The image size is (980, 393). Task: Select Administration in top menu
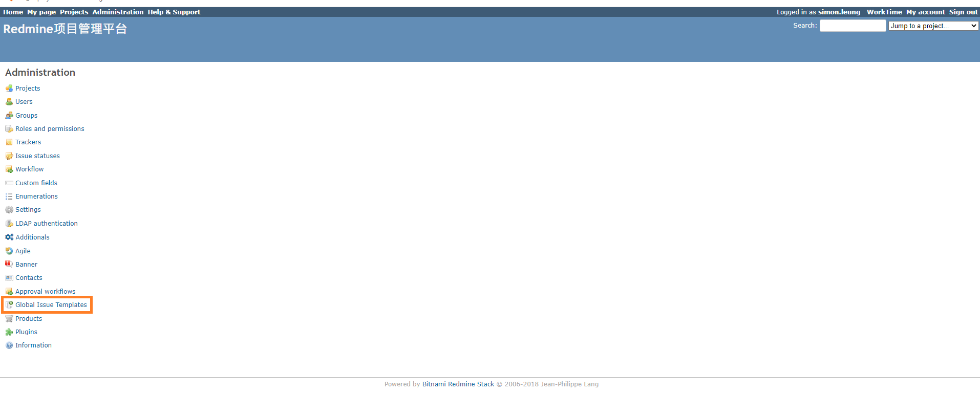click(118, 12)
